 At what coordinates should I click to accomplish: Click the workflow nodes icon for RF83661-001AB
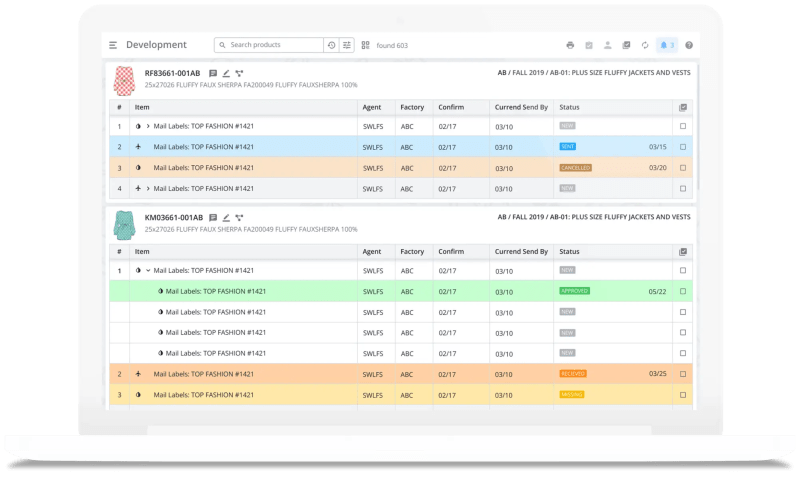pos(239,73)
